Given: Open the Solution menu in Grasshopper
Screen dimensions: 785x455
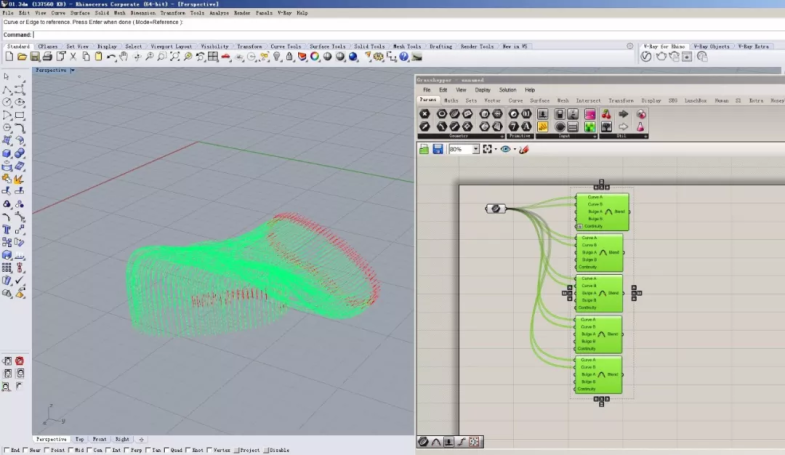Looking at the screenshot, I should tap(508, 90).
